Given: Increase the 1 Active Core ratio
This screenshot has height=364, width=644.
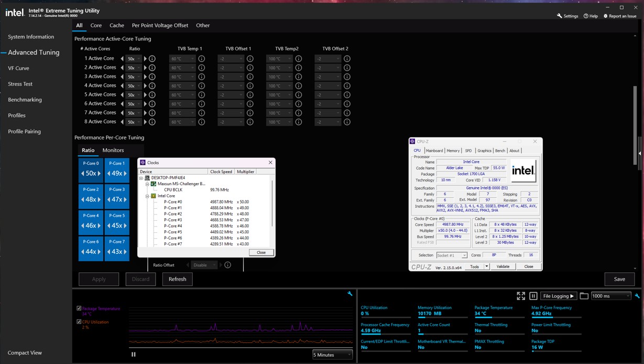Looking at the screenshot, I should 146,59.
